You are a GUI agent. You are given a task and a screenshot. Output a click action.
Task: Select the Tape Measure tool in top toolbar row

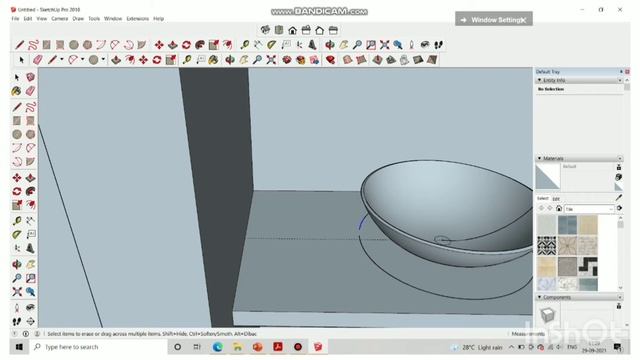click(244, 45)
